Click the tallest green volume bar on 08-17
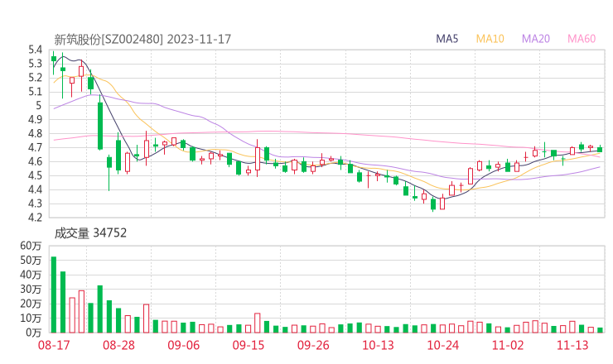The image size is (613, 364). [54, 295]
